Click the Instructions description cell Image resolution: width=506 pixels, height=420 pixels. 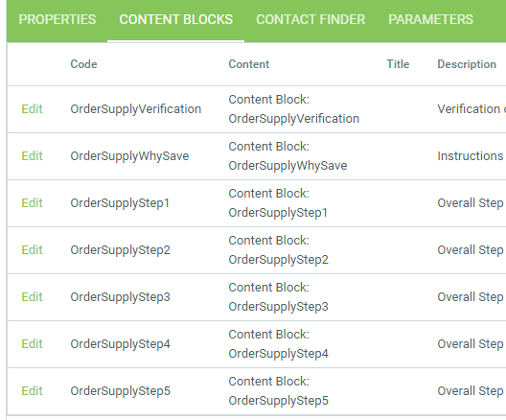click(471, 156)
